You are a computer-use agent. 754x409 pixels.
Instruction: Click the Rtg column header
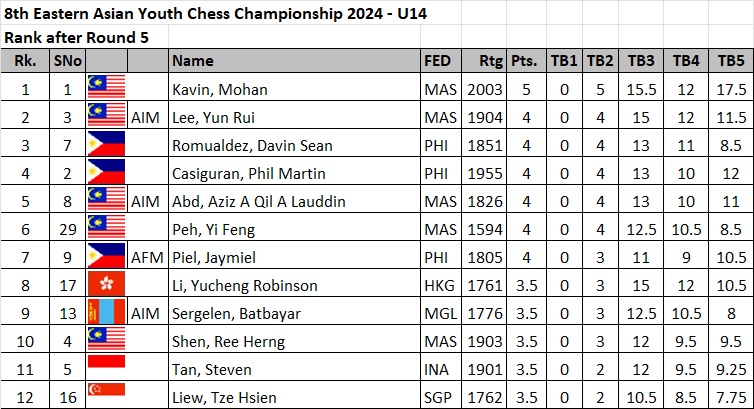pos(490,61)
